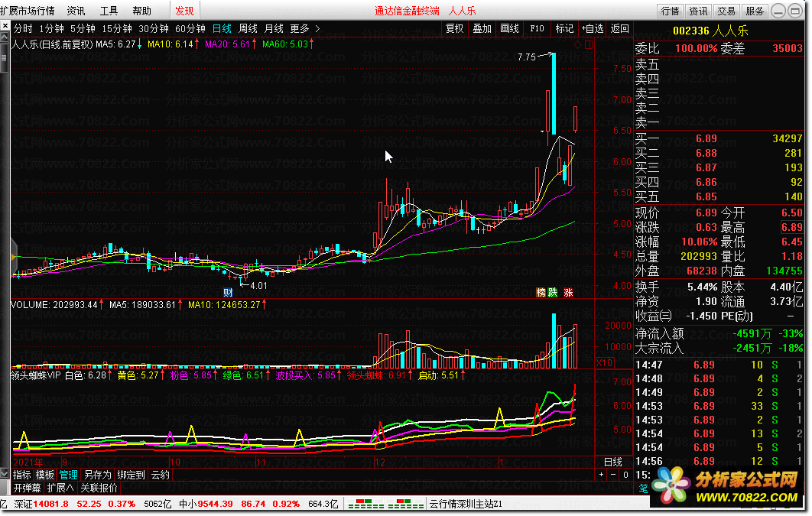
Task: Open the 资讯 menu in the menu bar
Action: coord(76,11)
